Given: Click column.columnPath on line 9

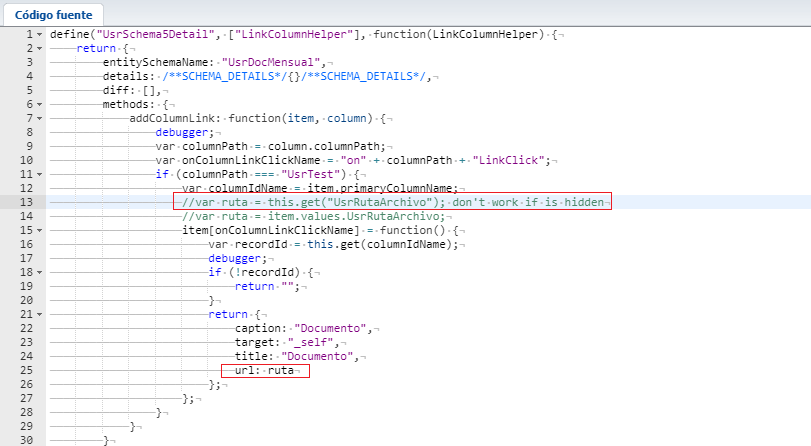Looking at the screenshot, I should coord(324,146).
